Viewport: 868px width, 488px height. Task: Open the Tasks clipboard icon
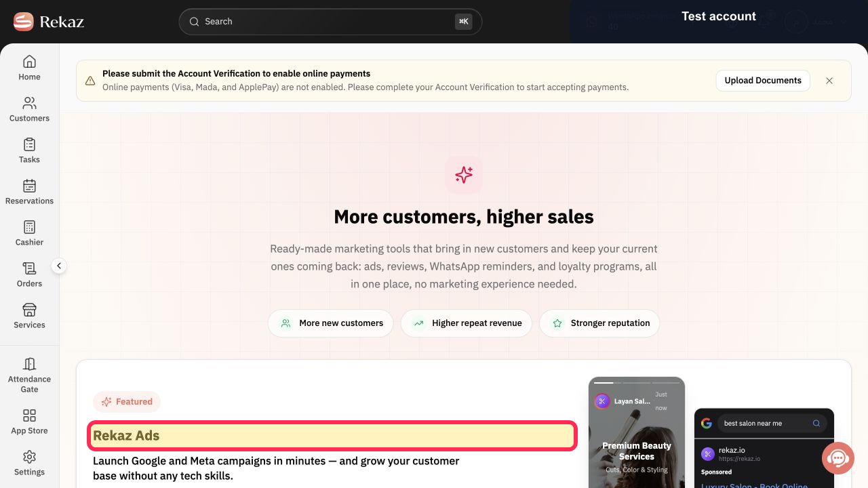coord(29,144)
